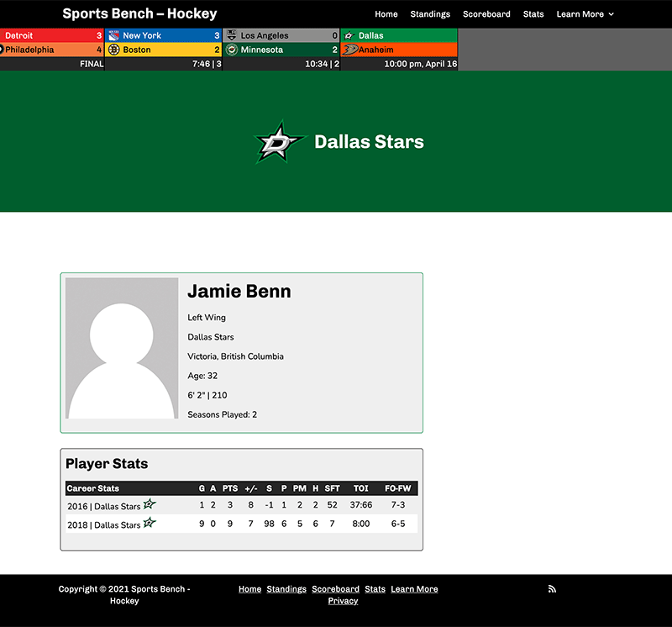Click the SFT column header
Image resolution: width=672 pixels, height=627 pixels.
pyautogui.click(x=332, y=488)
